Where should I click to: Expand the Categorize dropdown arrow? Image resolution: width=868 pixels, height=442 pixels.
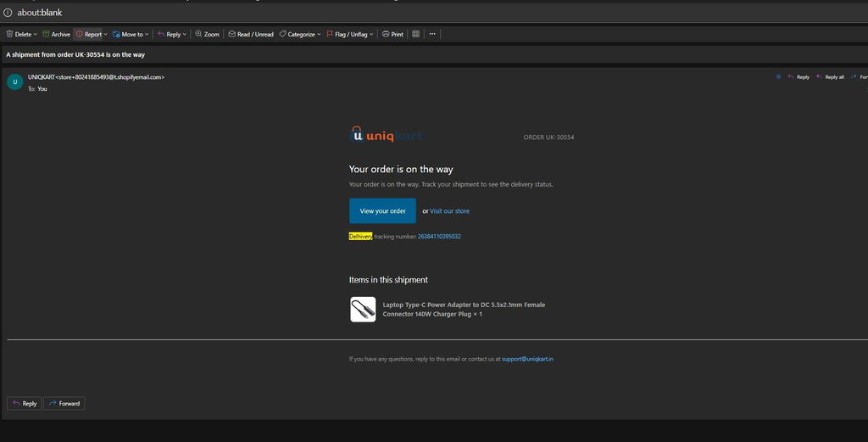tap(319, 34)
